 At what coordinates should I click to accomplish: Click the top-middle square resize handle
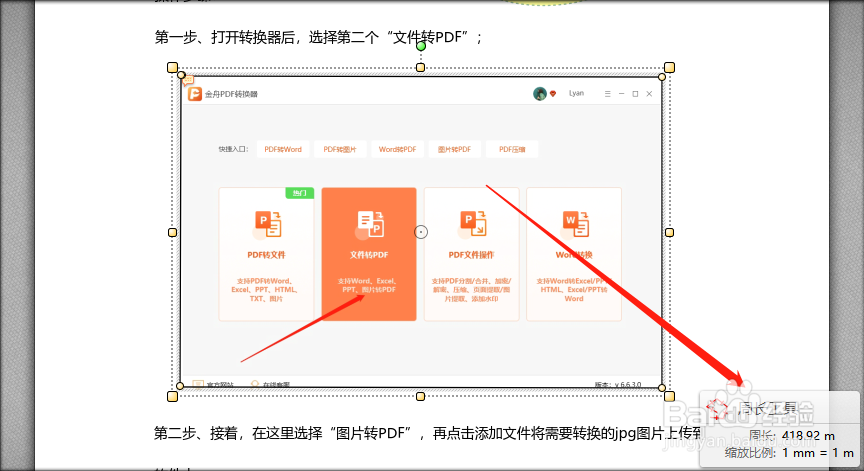tap(420, 67)
